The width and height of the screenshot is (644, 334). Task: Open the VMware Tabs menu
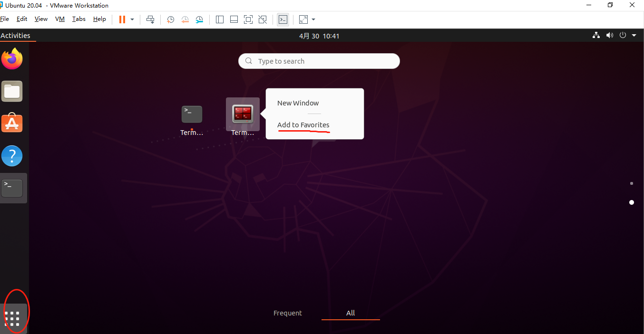point(79,19)
